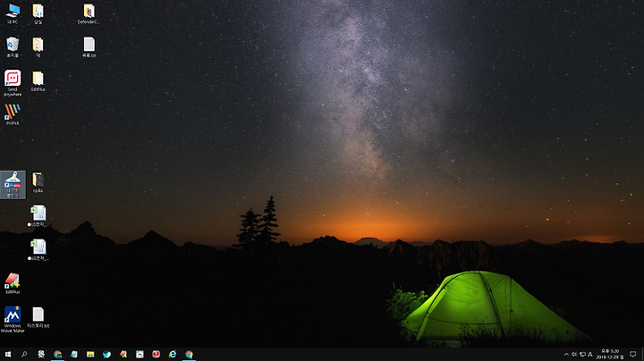Show hidden system tray icons

(x=566, y=355)
